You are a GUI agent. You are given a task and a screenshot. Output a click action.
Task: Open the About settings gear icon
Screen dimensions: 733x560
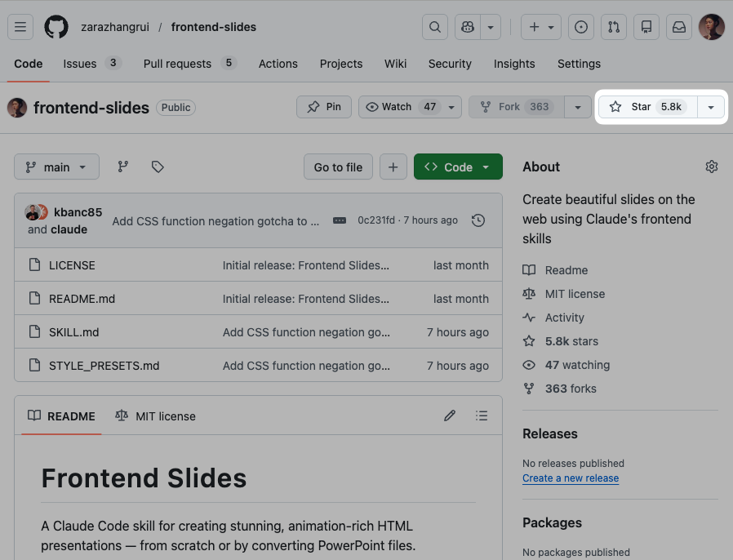point(712,167)
